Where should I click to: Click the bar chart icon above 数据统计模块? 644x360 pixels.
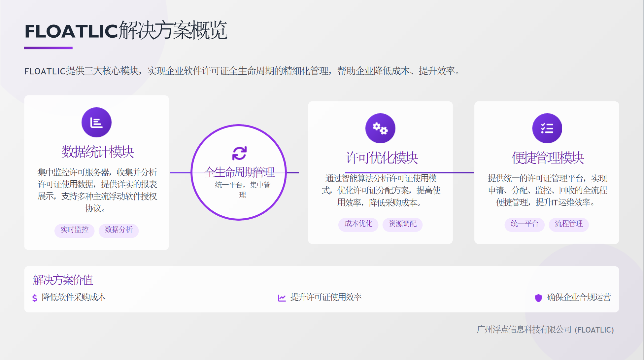(96, 123)
